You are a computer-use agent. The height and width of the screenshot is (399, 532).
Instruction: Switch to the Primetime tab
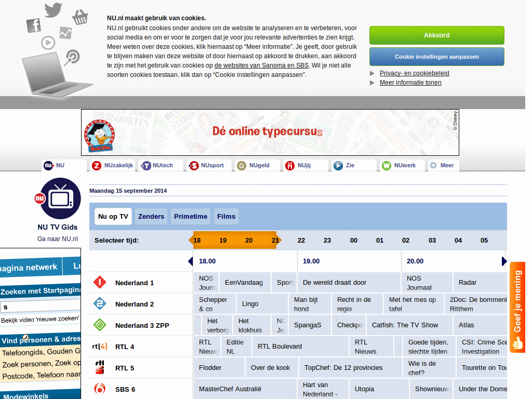tap(190, 216)
